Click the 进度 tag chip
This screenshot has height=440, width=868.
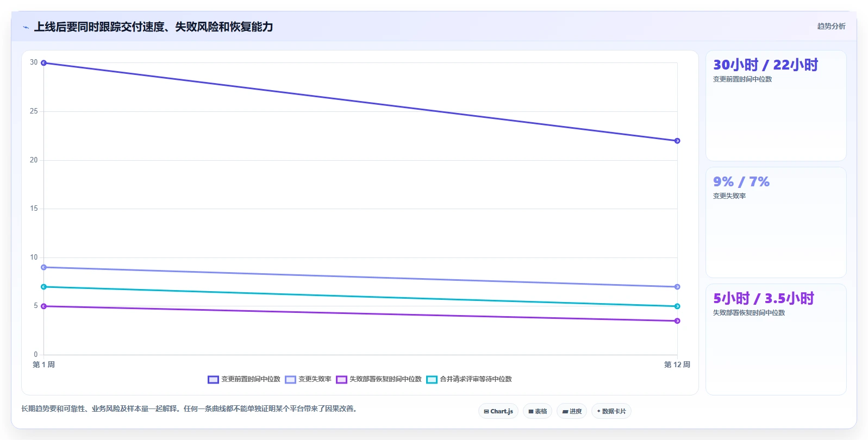point(572,411)
